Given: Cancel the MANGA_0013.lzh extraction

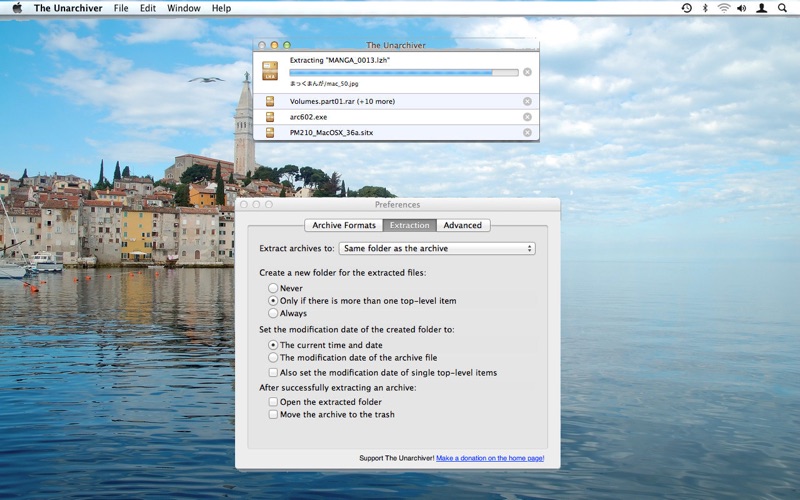Looking at the screenshot, I should click(527, 71).
